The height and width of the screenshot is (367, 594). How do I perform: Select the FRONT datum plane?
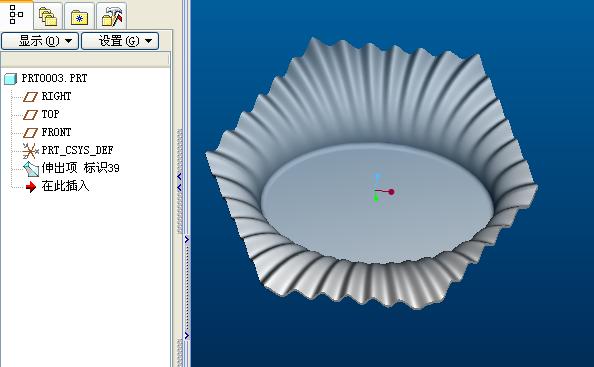(x=56, y=132)
